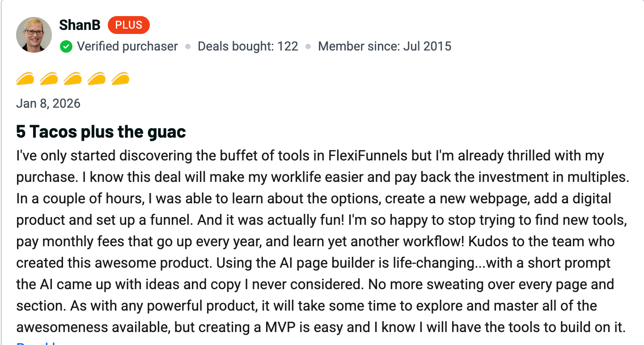This screenshot has width=644, height=345.
Task: Click the Member since: Jul 2015 text
Action: click(385, 46)
